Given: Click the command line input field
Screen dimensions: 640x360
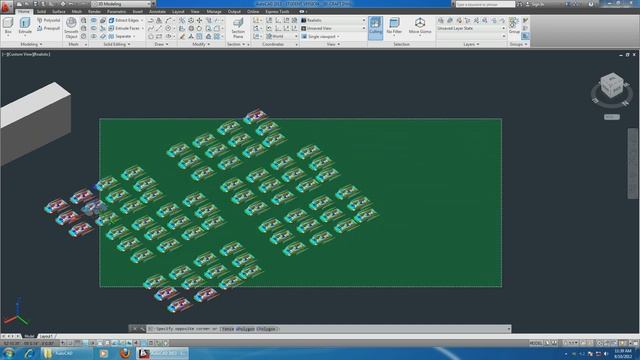Looking at the screenshot, I should coord(329,329).
